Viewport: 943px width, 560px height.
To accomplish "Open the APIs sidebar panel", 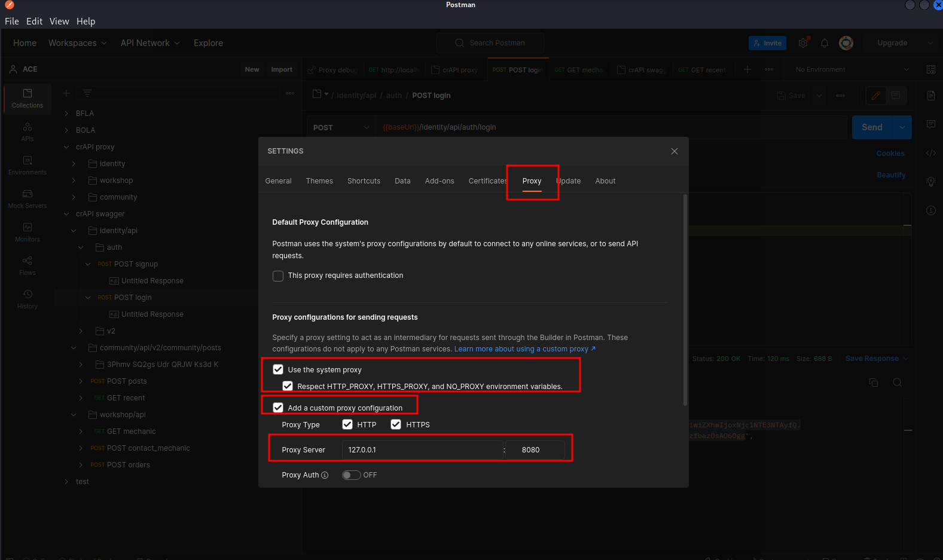I will 28,132.
